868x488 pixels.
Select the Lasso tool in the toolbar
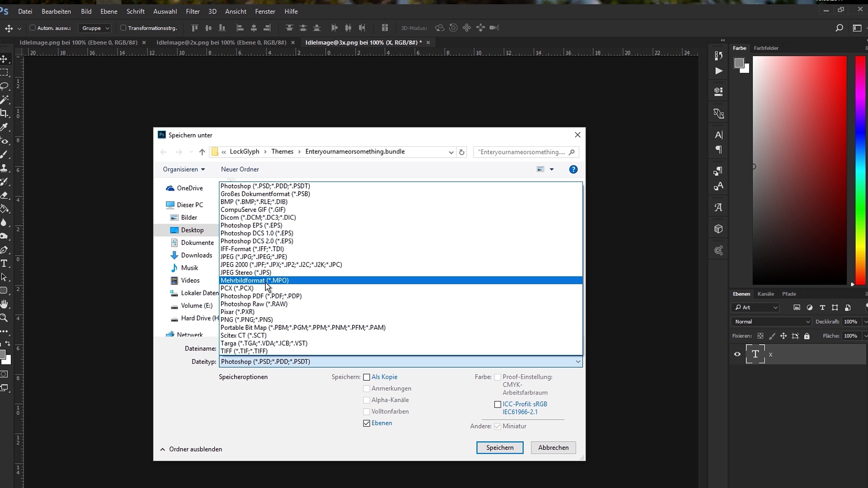[x=5, y=86]
